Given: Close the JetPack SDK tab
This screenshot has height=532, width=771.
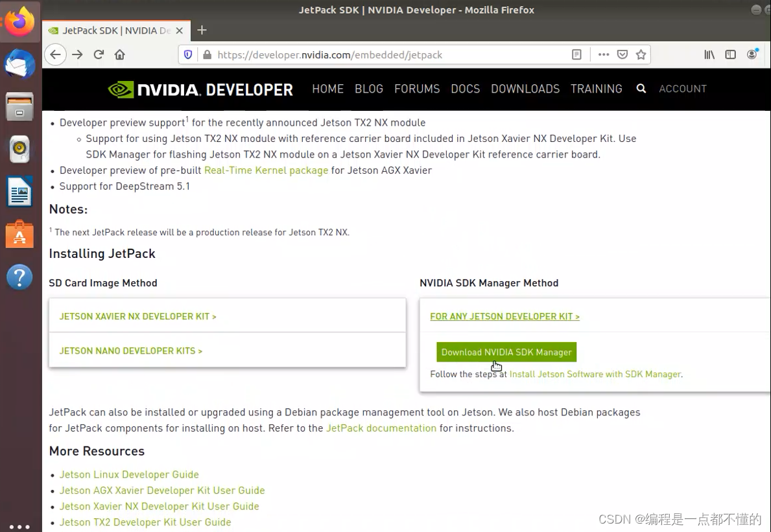Looking at the screenshot, I should (180, 30).
